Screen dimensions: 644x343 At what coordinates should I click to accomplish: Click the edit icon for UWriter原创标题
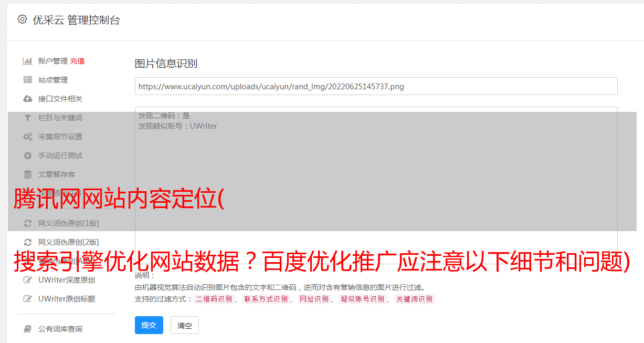(28, 299)
